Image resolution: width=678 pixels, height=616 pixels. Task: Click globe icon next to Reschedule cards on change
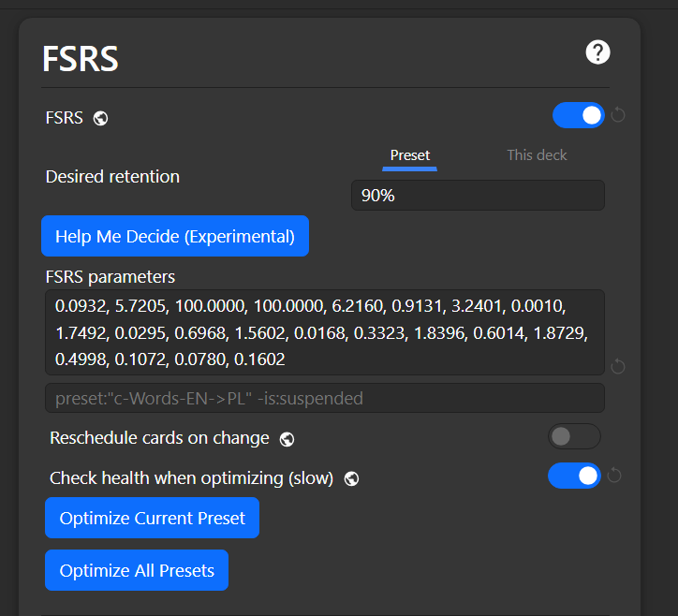point(287,439)
